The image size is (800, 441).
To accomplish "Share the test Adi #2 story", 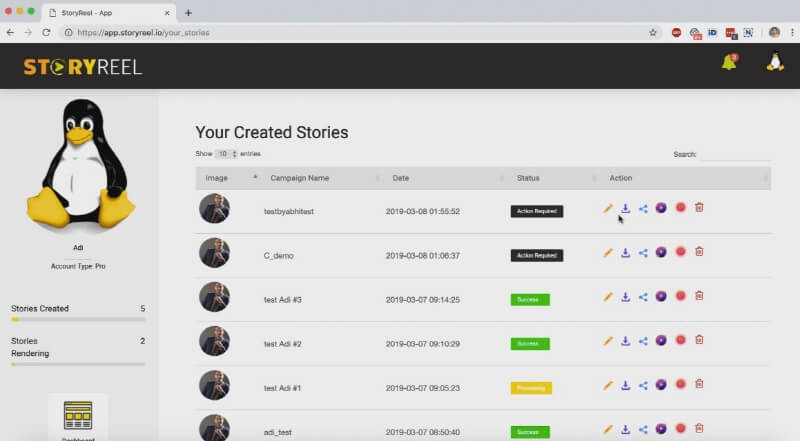I will tap(643, 341).
